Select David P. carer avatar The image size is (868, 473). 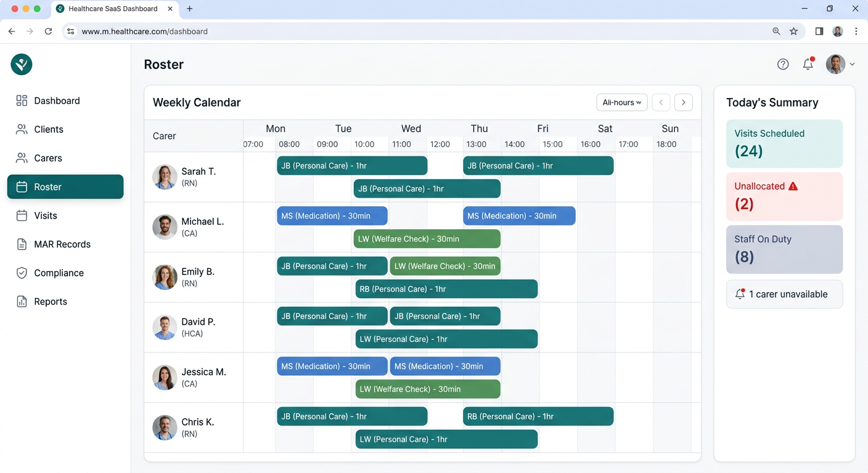165,328
